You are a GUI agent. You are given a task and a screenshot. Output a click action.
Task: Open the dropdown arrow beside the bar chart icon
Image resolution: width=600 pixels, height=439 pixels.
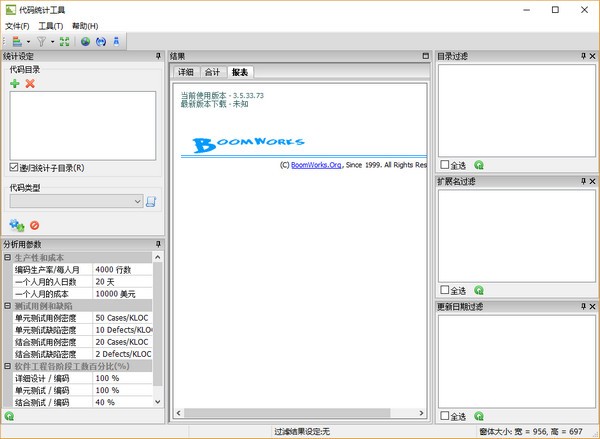28,42
